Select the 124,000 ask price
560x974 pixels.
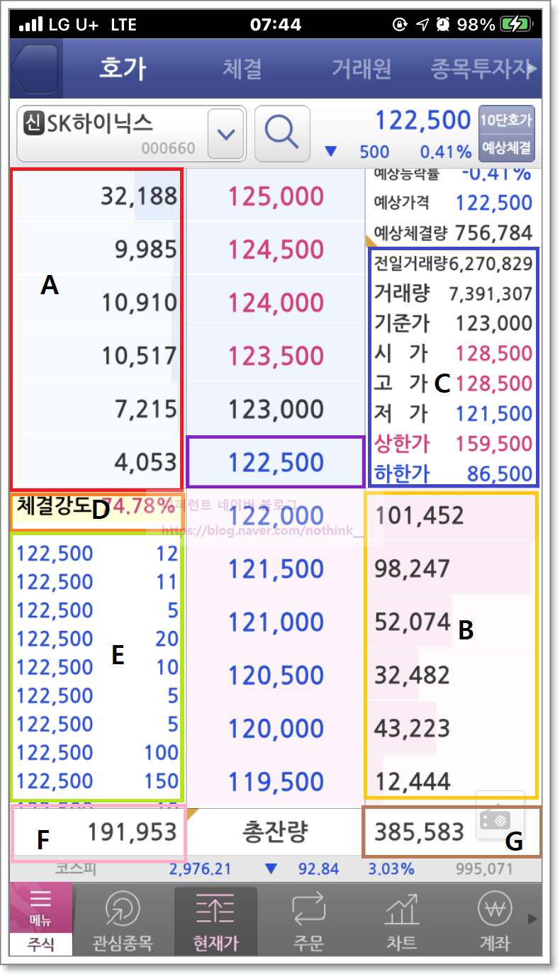[x=274, y=303]
